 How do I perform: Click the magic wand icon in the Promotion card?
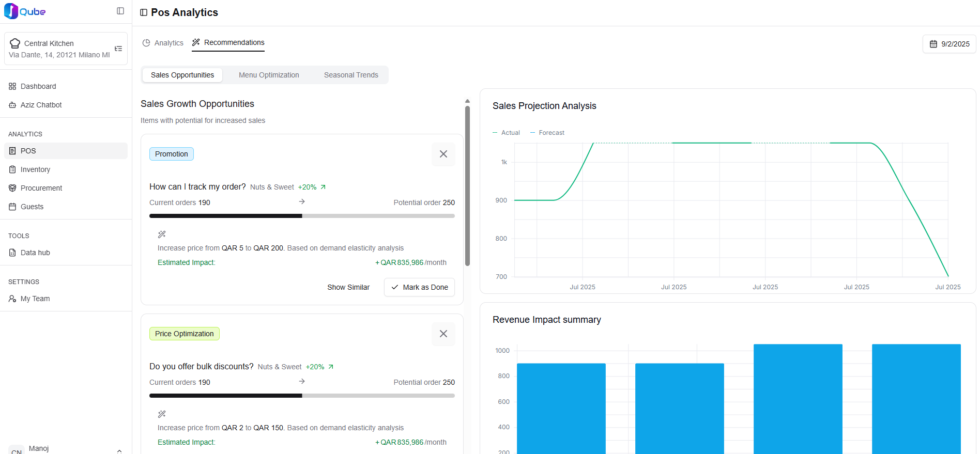(162, 234)
